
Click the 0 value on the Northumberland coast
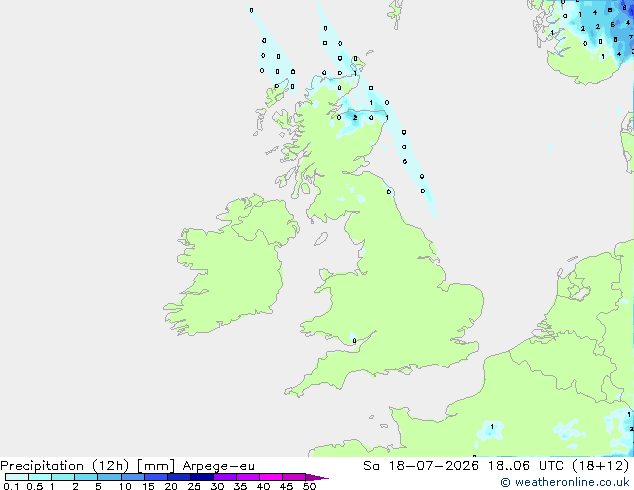[389, 192]
